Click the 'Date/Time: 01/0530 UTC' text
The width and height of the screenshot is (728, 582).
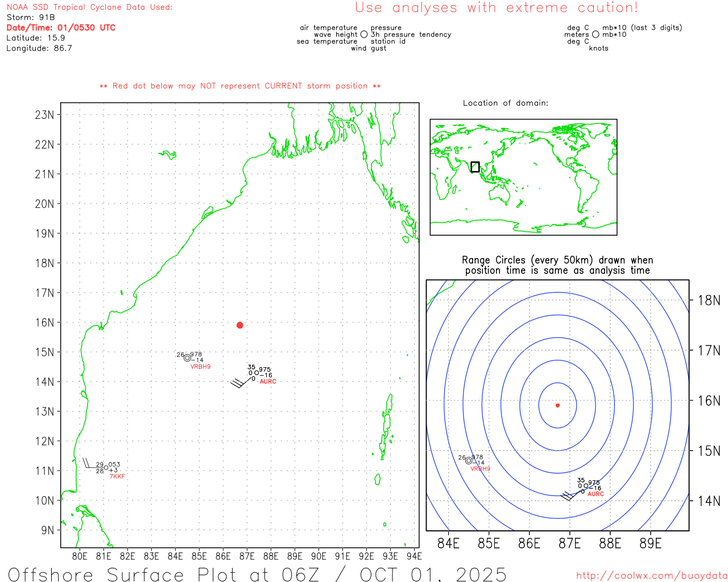pyautogui.click(x=61, y=28)
